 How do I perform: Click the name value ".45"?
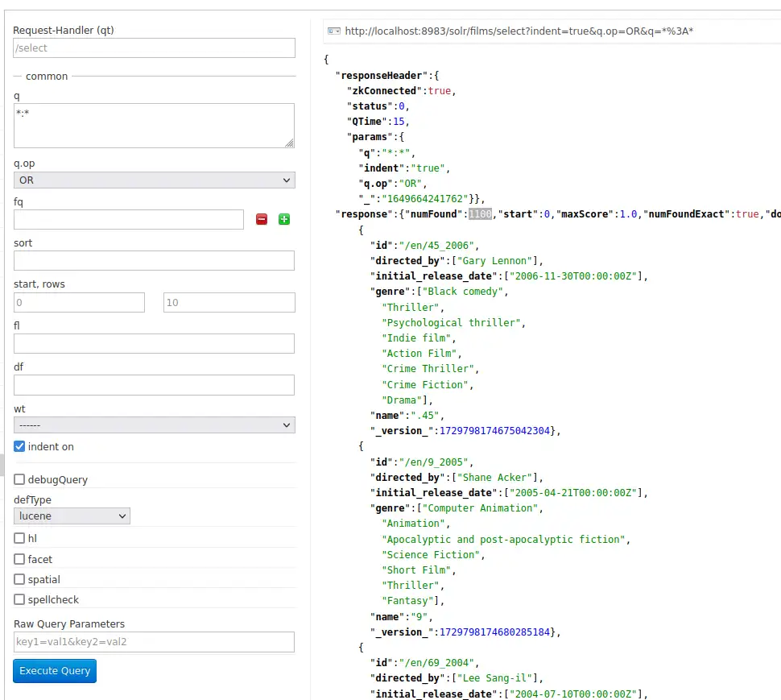tap(425, 415)
